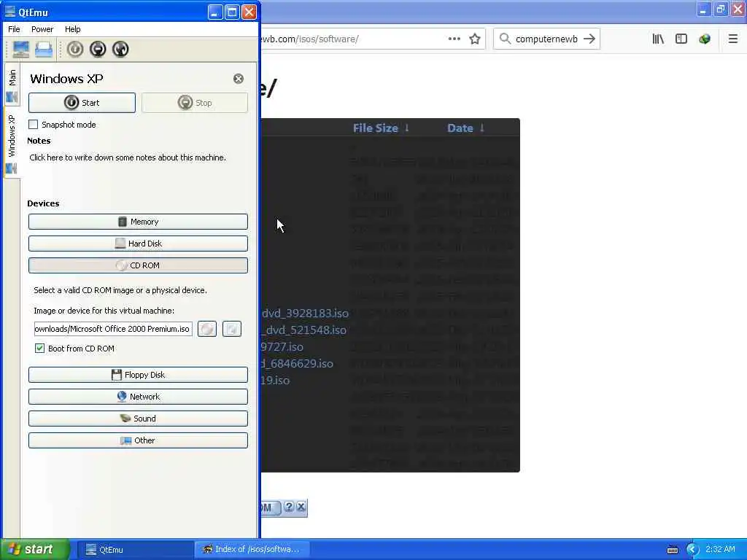Enable Snapshot mode checkbox

click(x=34, y=125)
